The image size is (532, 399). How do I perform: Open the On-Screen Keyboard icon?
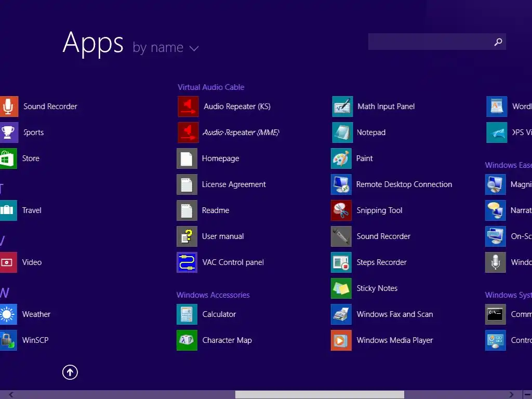[496, 236]
